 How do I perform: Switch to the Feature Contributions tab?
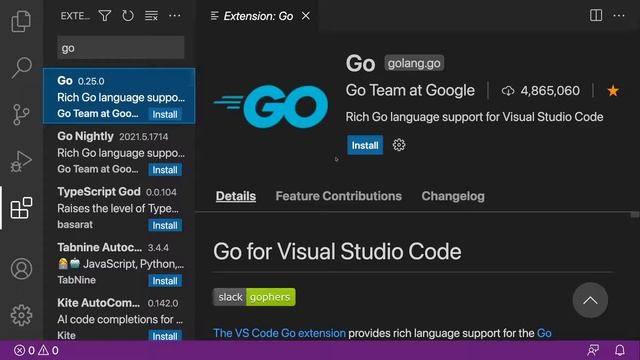click(x=338, y=196)
